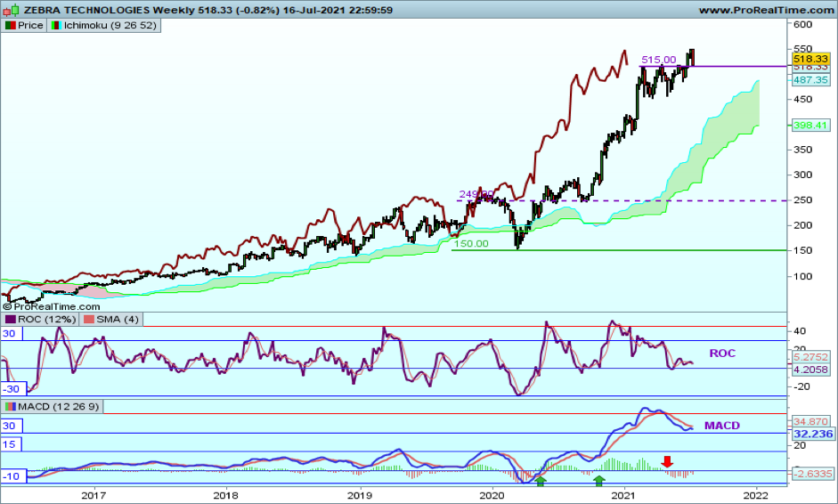This screenshot has width=838, height=504.
Task: Click the 2018 time axis label
Action: click(225, 495)
